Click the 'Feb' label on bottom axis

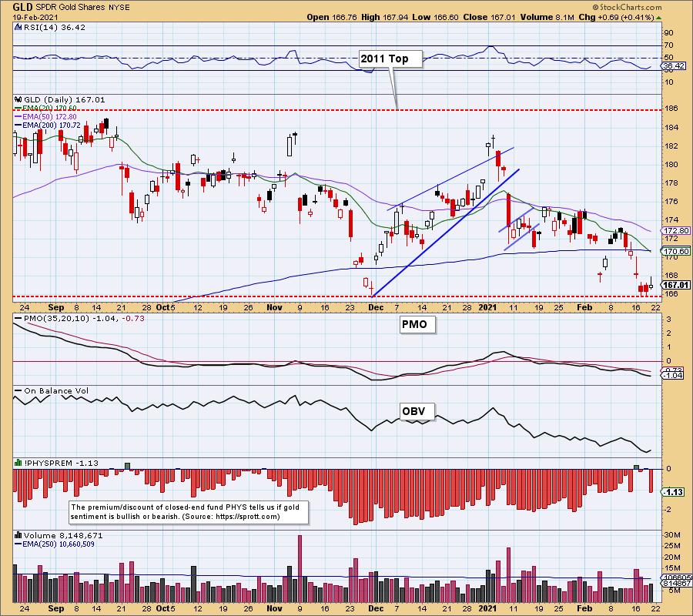584,608
